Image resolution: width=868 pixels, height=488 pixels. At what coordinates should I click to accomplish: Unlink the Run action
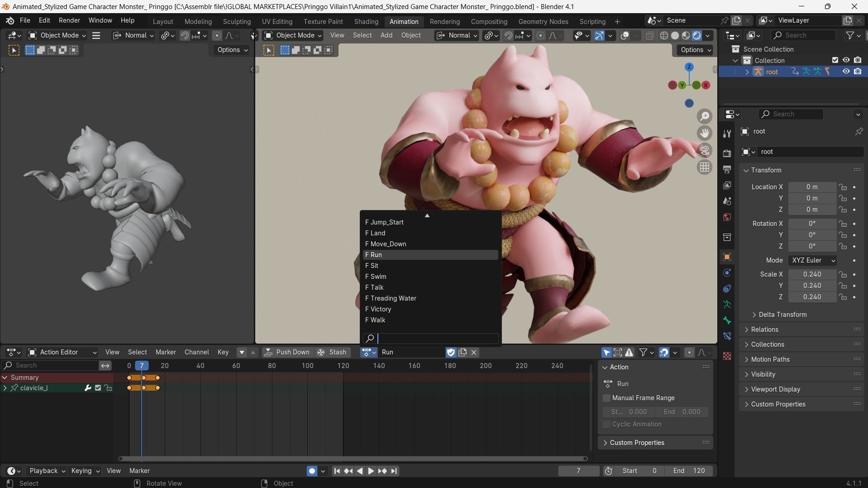point(474,352)
